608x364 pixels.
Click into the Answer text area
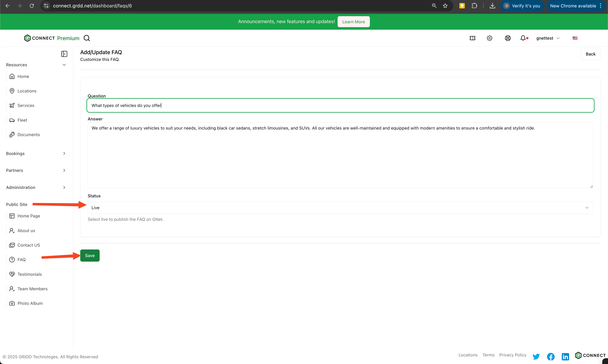(x=340, y=157)
